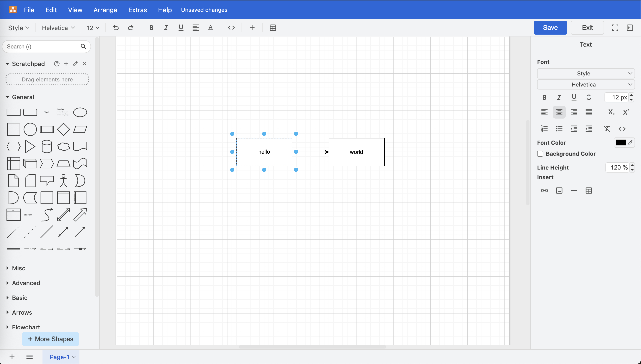641x364 pixels.
Task: Click the redo arrow in toolbar
Action: [131, 28]
